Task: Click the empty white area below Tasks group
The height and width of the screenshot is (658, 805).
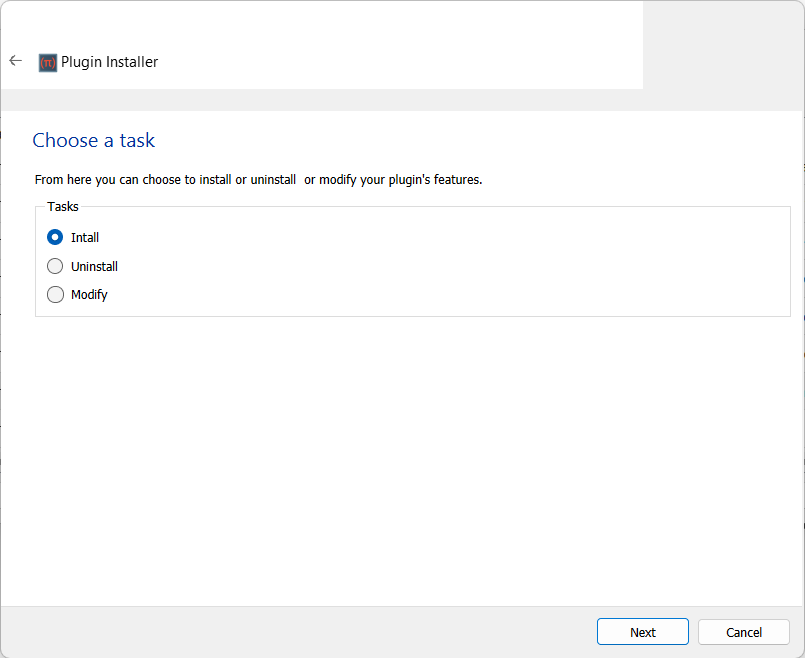Action: click(x=400, y=460)
